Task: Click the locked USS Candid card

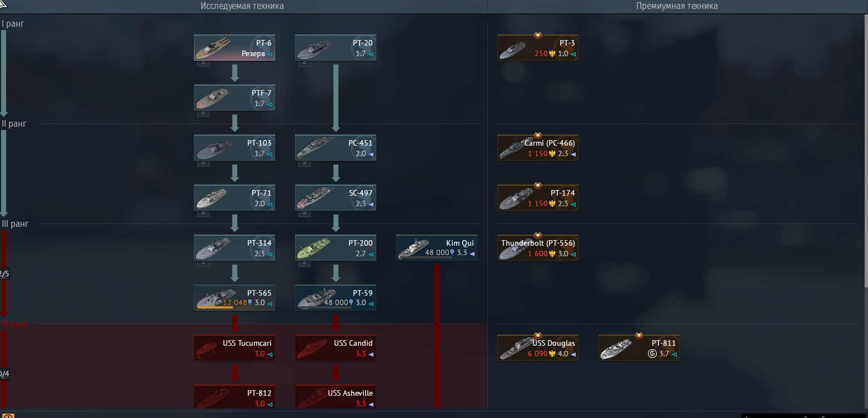Action: [x=336, y=348]
